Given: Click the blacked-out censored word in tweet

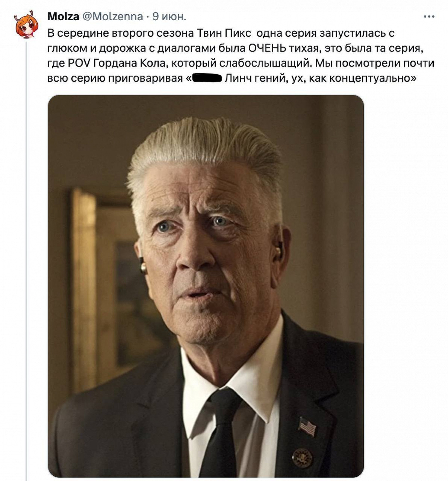Looking at the screenshot, I should point(206,79).
